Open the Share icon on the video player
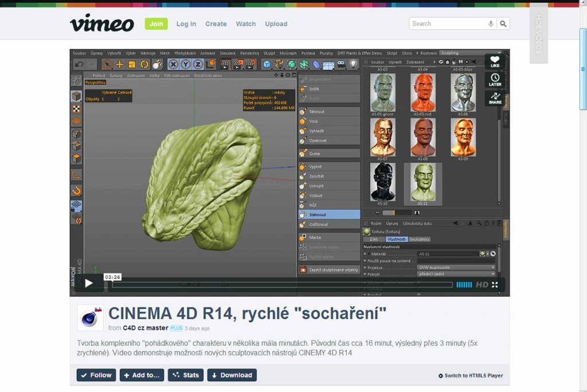Viewport: 587px width, 392px height. coord(495,98)
